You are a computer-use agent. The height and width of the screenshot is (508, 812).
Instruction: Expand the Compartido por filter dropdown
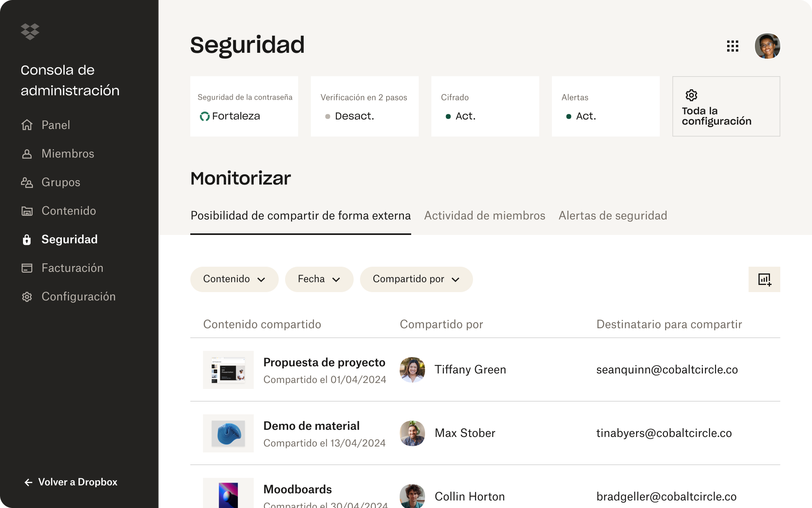coord(416,279)
